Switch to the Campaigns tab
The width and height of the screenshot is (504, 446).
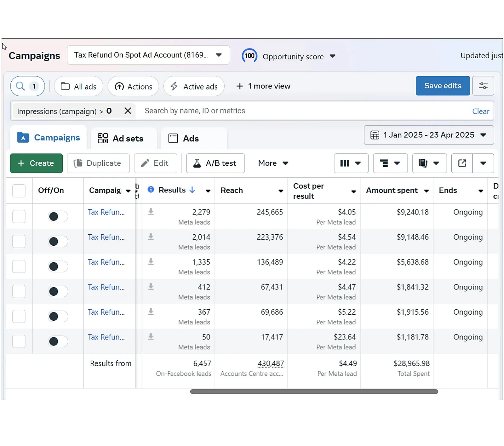49,138
